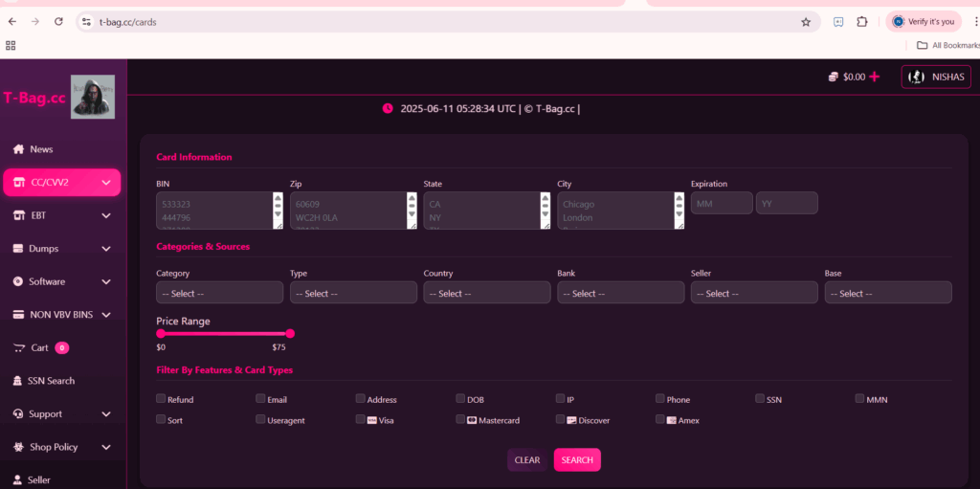Open the Extensions puzzle icon
This screenshot has height=489, width=980.
coord(862,22)
